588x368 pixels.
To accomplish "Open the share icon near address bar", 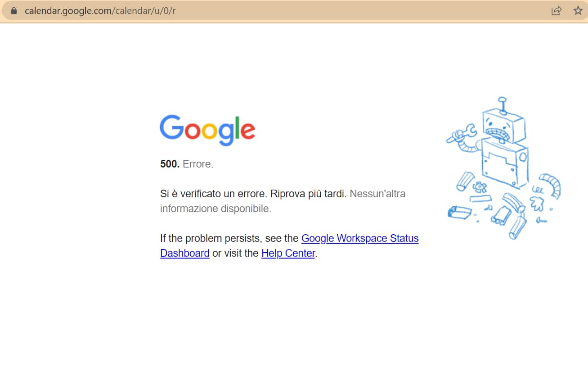I will pos(557,10).
